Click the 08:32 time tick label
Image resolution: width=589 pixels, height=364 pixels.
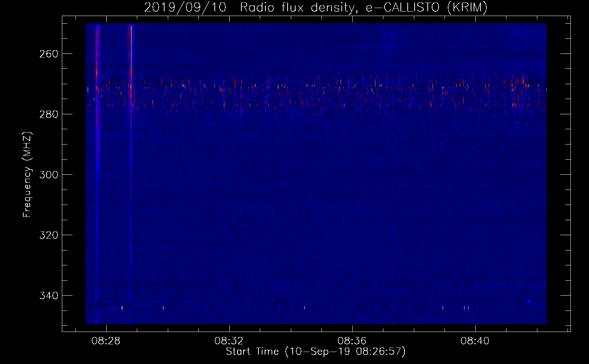[x=229, y=341]
